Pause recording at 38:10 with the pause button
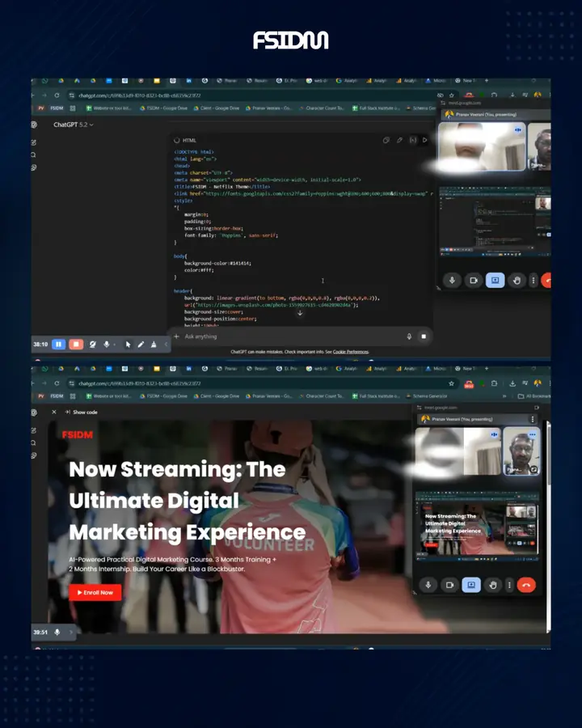 [58, 344]
